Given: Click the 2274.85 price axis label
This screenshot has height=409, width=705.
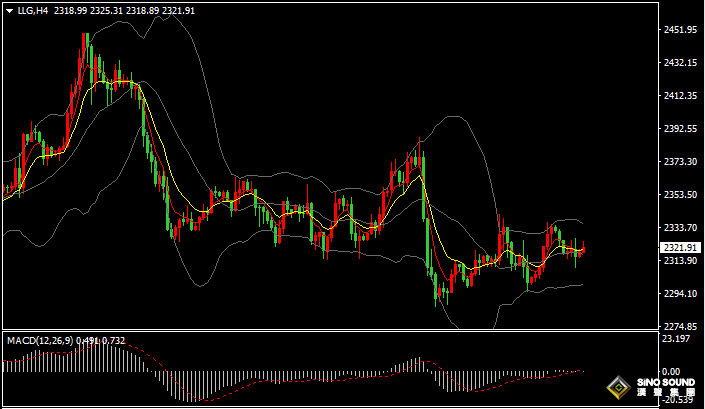Looking at the screenshot, I should point(679,327).
